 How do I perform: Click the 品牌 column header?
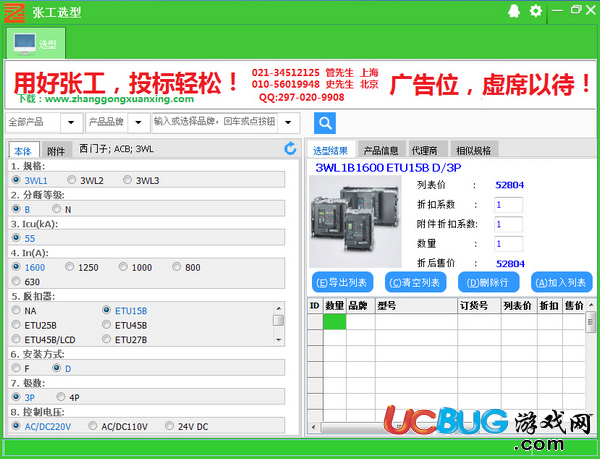point(360,306)
